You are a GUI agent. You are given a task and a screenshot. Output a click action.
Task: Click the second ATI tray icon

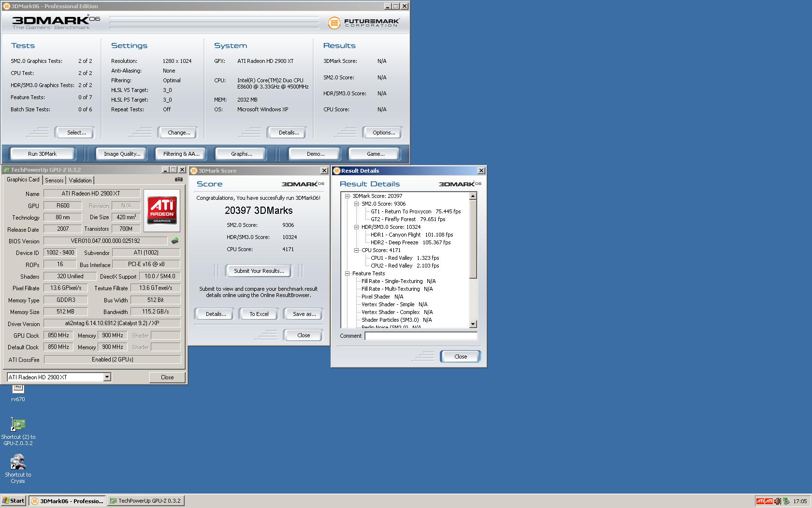(x=769, y=501)
